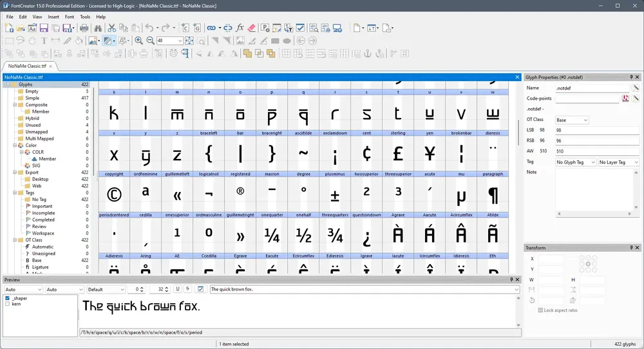Check the kern feature checkbox

[x=7, y=304]
